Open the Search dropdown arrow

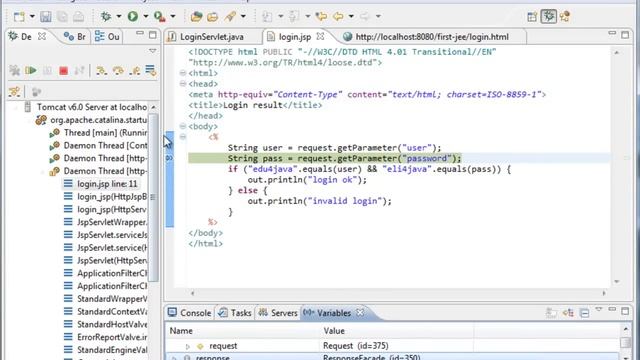[243, 17]
